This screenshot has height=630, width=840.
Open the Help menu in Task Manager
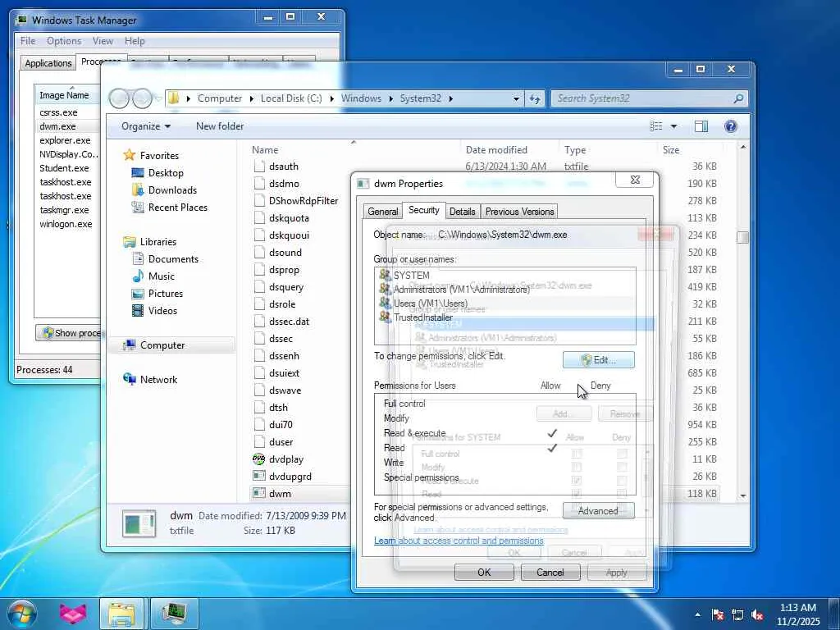(x=135, y=41)
